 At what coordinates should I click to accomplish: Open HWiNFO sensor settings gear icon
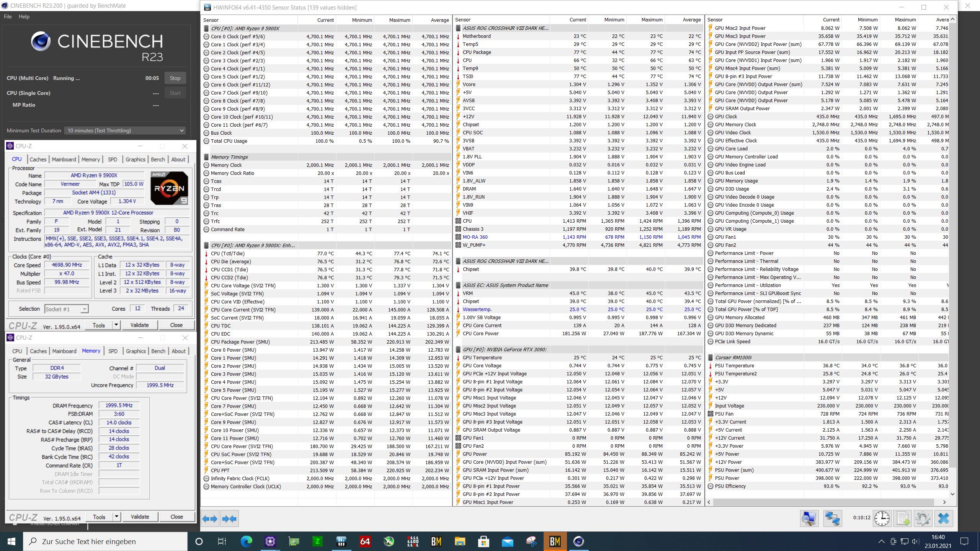(x=923, y=519)
